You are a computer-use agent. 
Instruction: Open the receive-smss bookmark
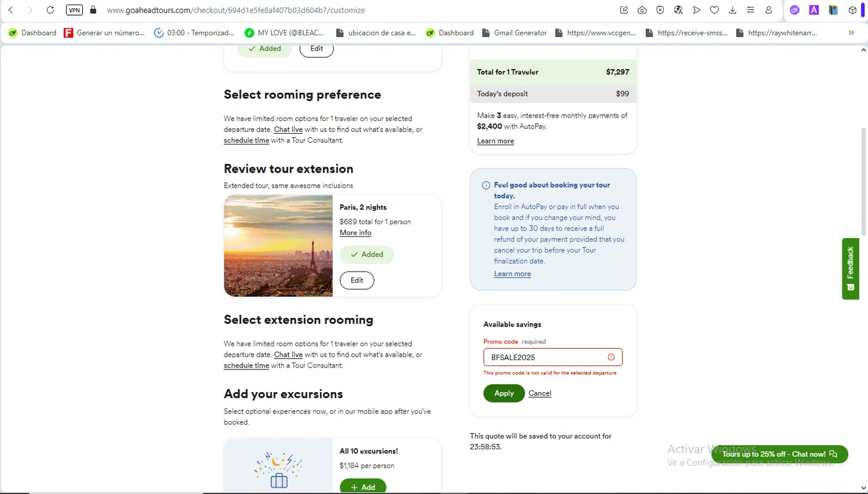pos(686,33)
